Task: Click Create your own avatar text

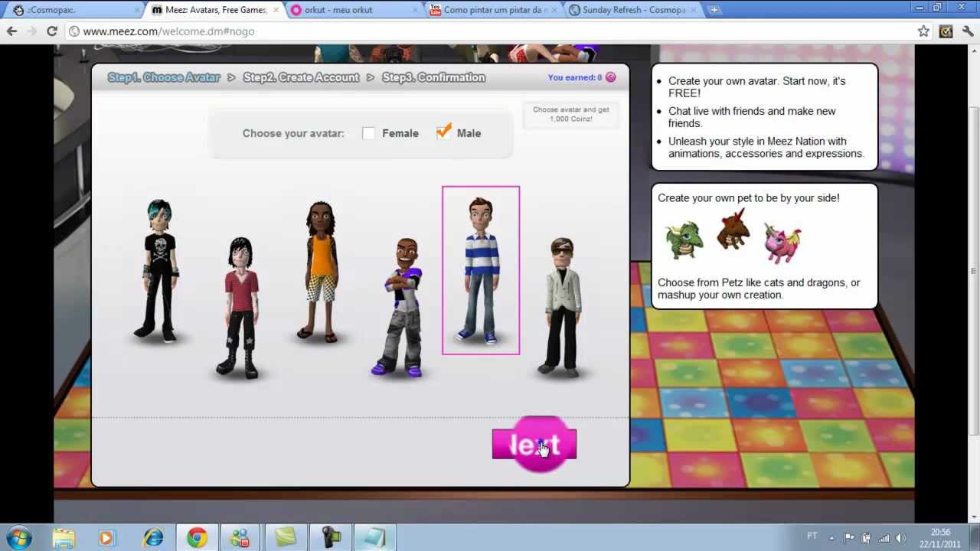Action: pyautogui.click(x=757, y=86)
